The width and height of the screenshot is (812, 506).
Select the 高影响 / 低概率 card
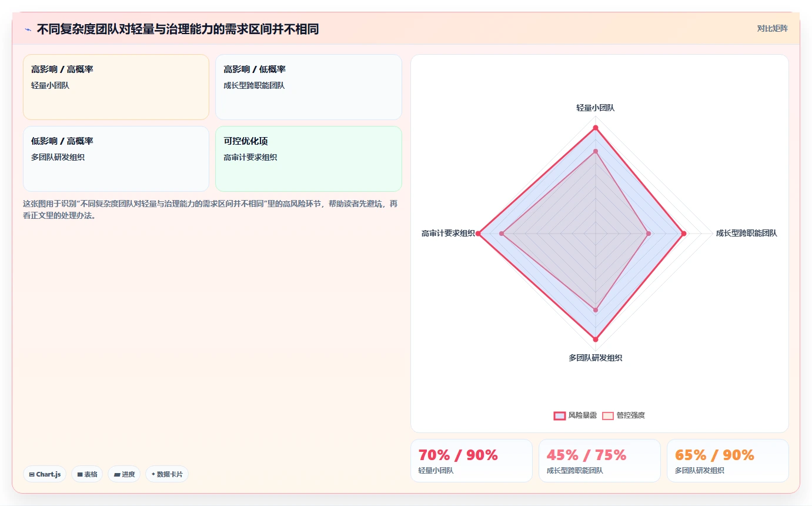pos(309,87)
